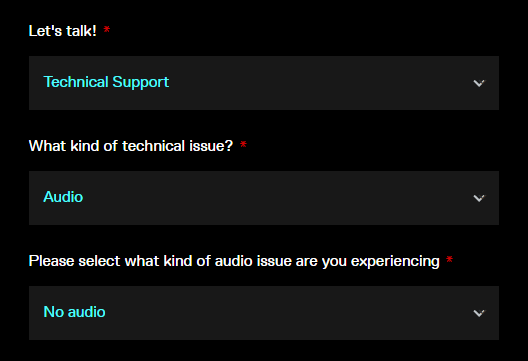
Task: Change the Technical Support contact reason
Action: 264,83
